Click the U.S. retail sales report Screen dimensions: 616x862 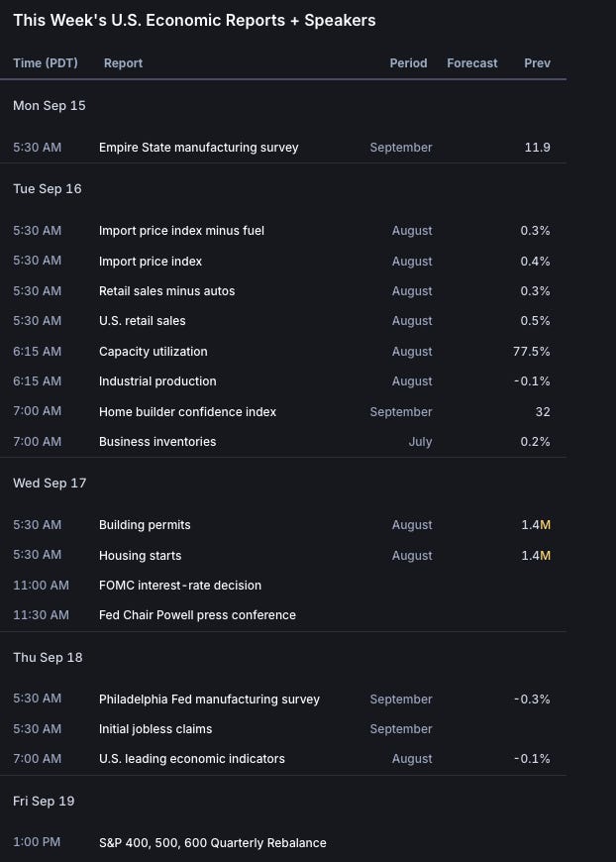(142, 321)
